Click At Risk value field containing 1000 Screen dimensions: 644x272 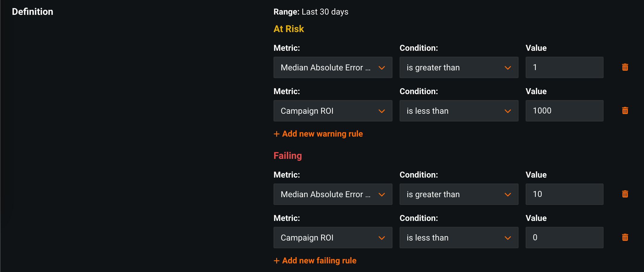point(564,111)
